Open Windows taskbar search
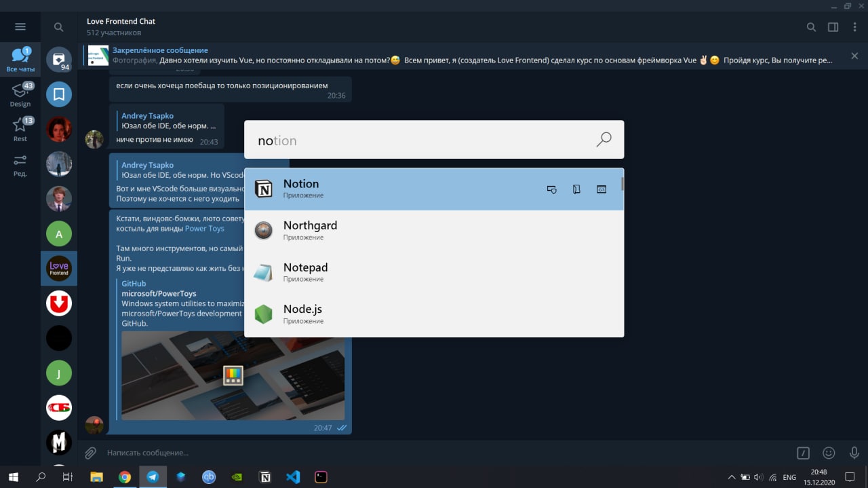Screen dimensions: 868x488 [41, 477]
